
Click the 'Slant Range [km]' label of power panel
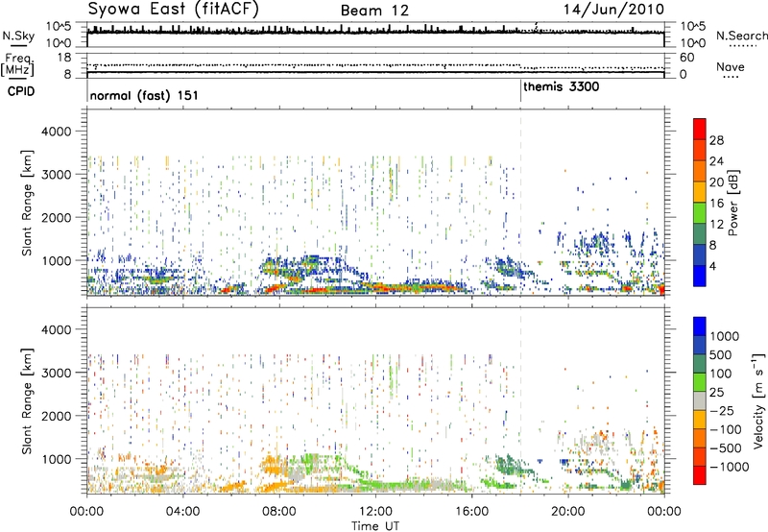(27, 203)
